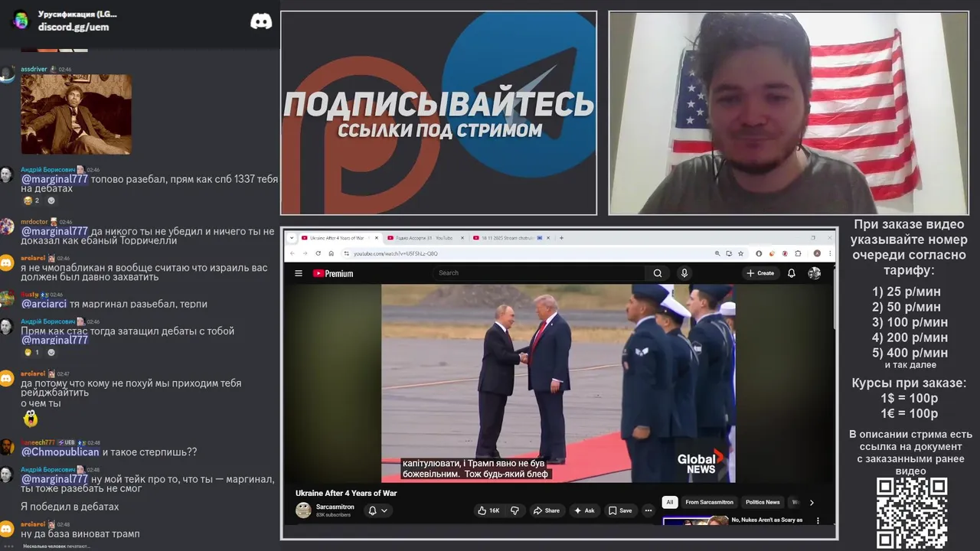Click the browser address bar URL
This screenshot has height=551, width=980.
pos(396,253)
